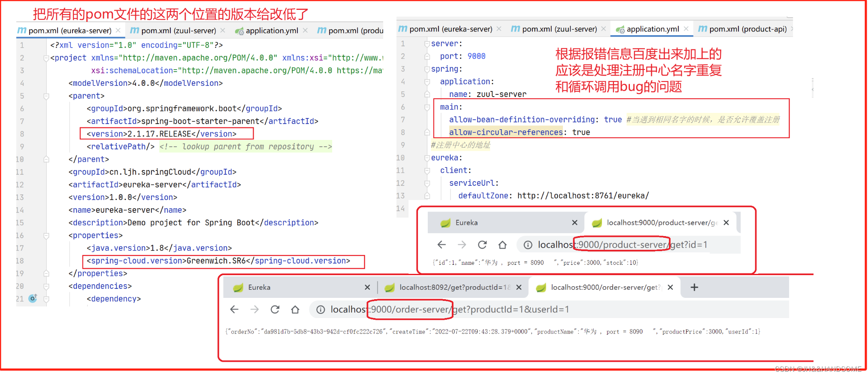Screen dimensions: 868x376
Task: Collapse the properties block fold on line 16
Action: point(46,236)
